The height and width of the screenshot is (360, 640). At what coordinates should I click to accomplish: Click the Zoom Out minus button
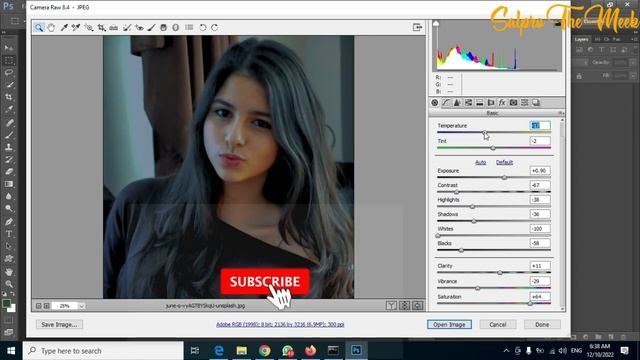click(38, 306)
